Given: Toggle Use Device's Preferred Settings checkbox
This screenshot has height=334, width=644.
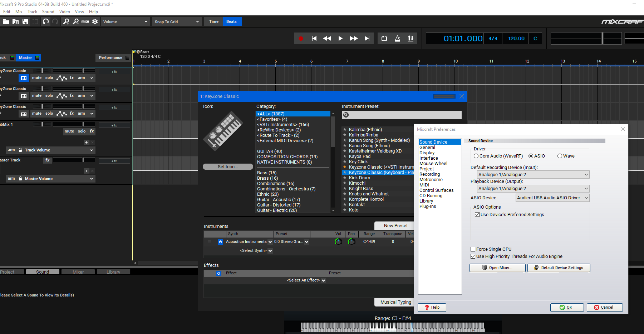Looking at the screenshot, I should click(477, 215).
